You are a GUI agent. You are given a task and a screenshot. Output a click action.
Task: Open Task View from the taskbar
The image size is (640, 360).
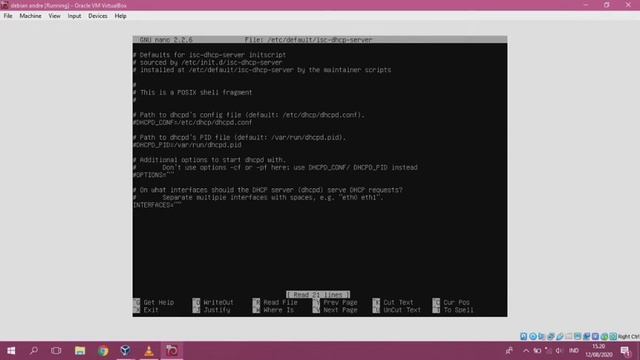(56, 351)
